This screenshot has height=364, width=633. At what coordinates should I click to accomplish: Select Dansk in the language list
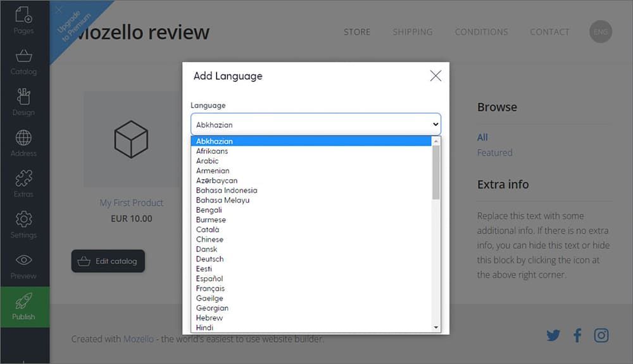pos(311,249)
